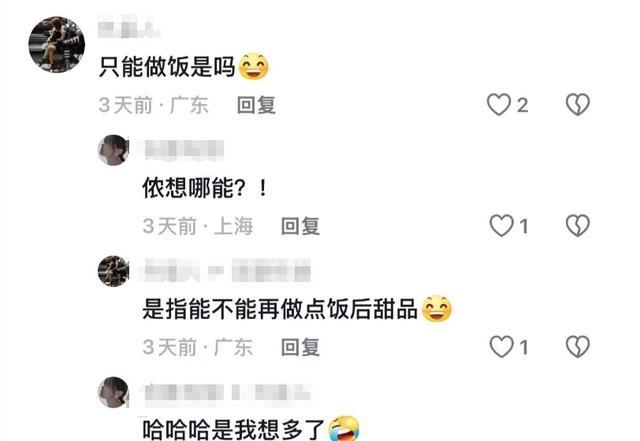Open avatar of the 侬想哪能 replier
This screenshot has width=640, height=441.
[113, 150]
